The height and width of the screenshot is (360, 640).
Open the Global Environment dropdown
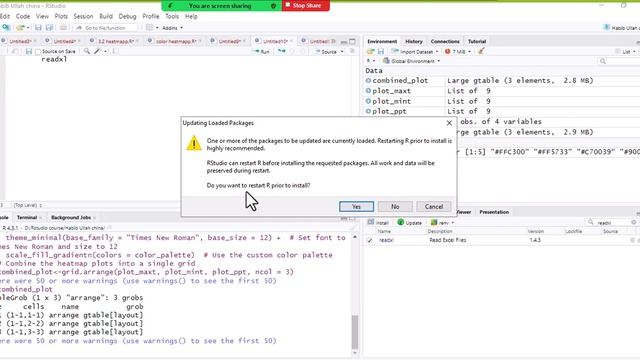[411, 61]
